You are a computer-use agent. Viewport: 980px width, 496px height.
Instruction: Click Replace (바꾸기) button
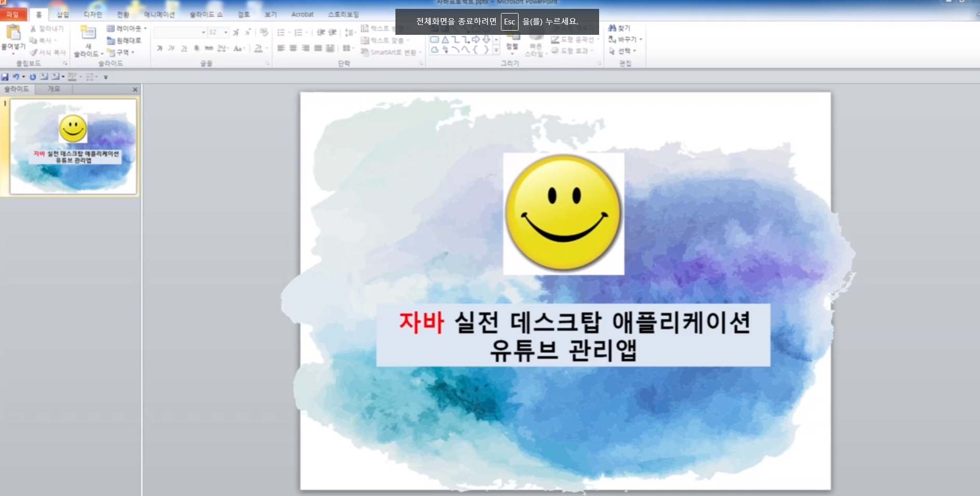tap(625, 40)
